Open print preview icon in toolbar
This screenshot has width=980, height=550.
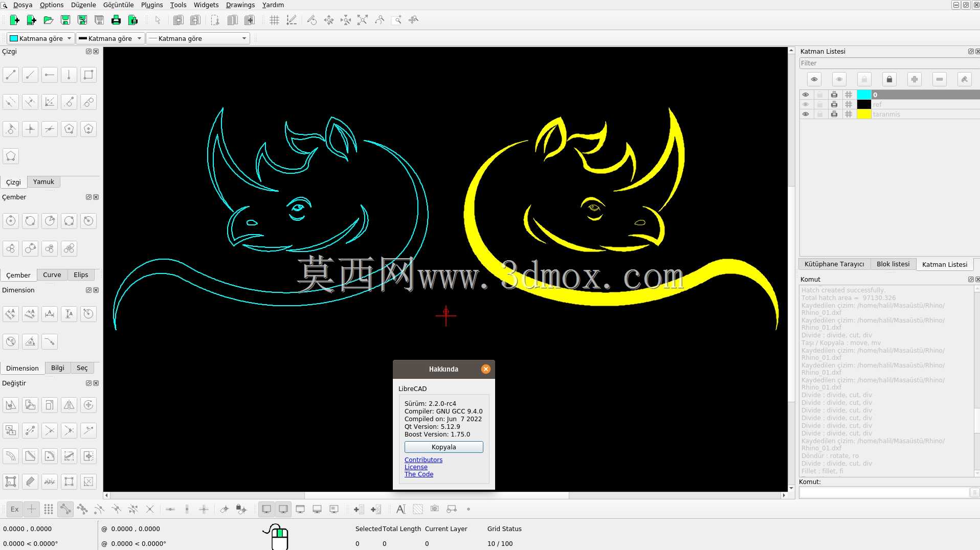click(x=132, y=20)
